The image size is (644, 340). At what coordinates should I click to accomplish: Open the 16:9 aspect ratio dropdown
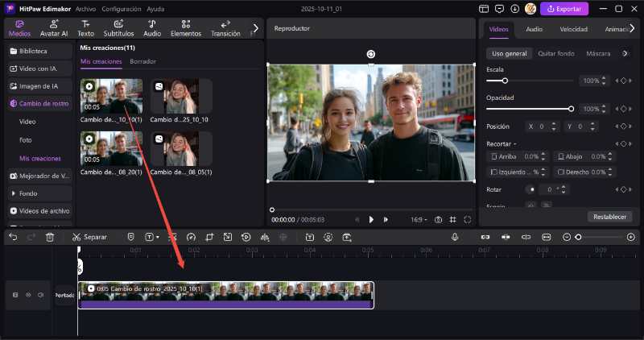pos(419,219)
